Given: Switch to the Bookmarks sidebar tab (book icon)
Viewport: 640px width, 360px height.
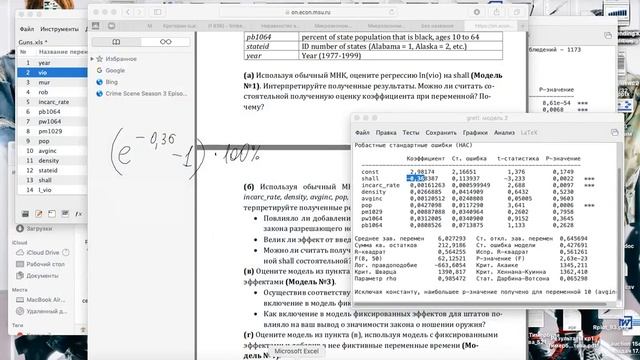Looking at the screenshot, I should pos(116,42).
